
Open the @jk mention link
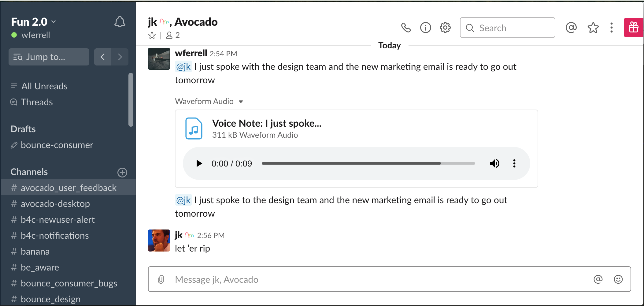pyautogui.click(x=183, y=66)
